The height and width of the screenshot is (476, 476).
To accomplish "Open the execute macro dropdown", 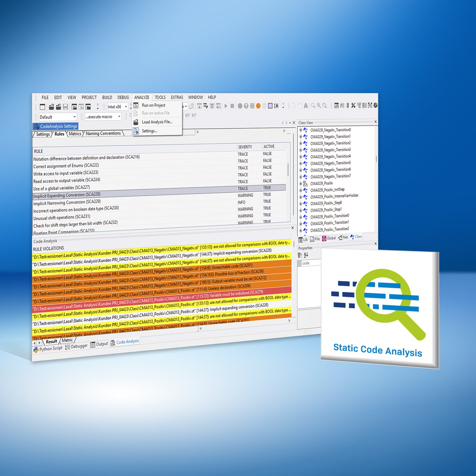I will click(x=103, y=117).
